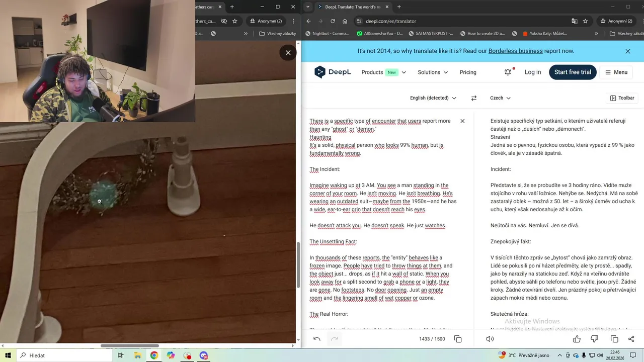Expand Products dropdown menu
Image resolution: width=644 pixels, height=362 pixels.
pos(383,72)
